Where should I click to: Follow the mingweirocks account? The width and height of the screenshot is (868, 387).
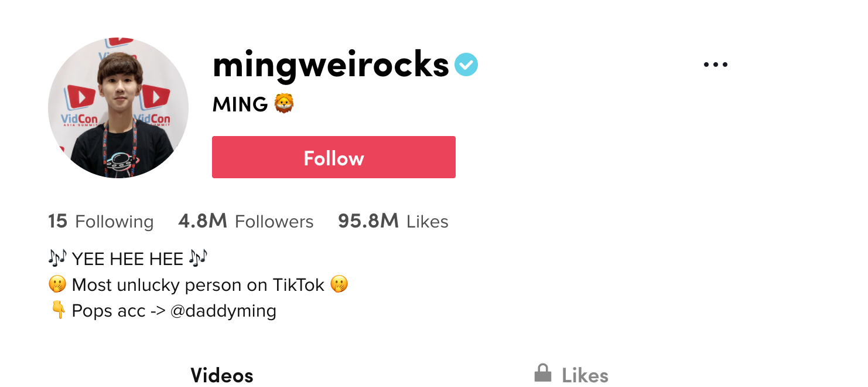pyautogui.click(x=334, y=157)
